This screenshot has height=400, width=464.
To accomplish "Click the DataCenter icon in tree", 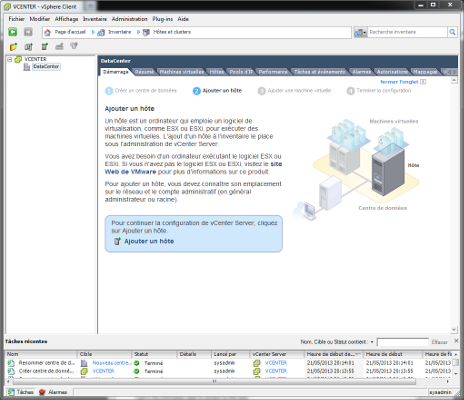I will pyautogui.click(x=27, y=67).
